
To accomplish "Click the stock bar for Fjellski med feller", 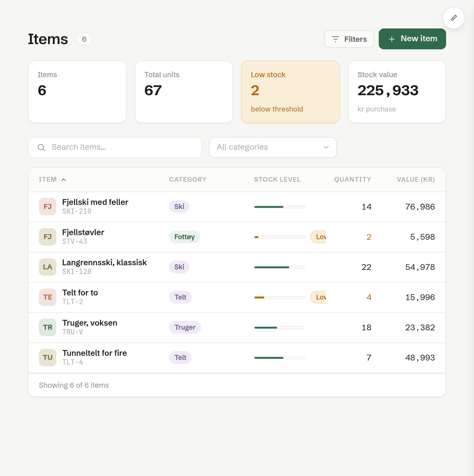I will pyautogui.click(x=279, y=207).
